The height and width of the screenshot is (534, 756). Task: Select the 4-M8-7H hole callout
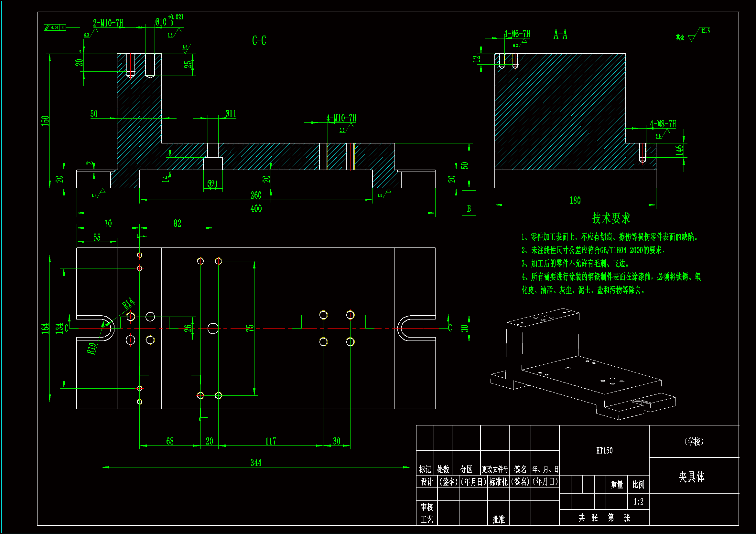[x=663, y=124]
